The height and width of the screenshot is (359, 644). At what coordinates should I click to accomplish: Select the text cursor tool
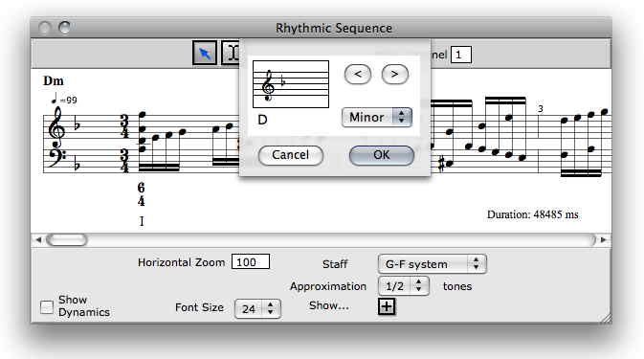[231, 53]
